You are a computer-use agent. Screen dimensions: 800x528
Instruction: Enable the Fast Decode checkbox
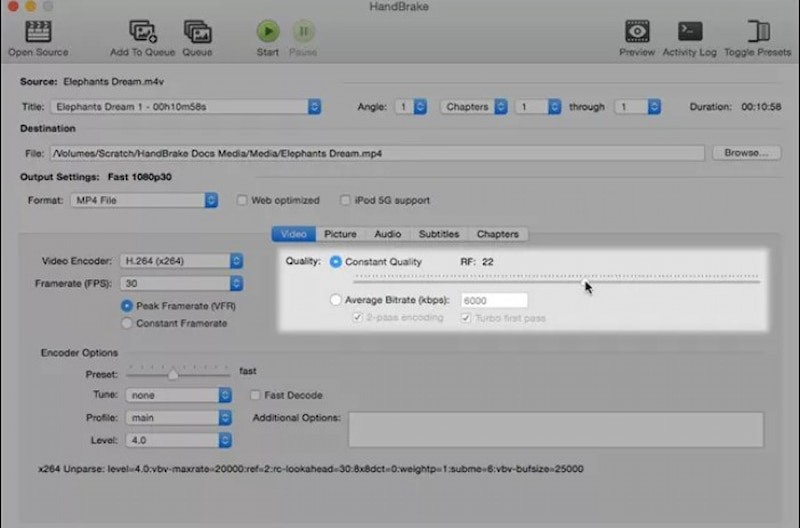pyautogui.click(x=255, y=395)
